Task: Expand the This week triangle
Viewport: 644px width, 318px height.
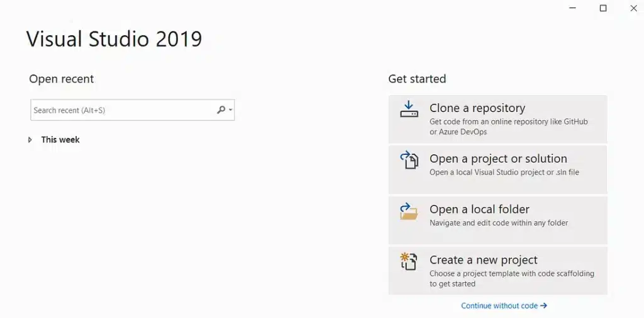Action: (x=30, y=140)
